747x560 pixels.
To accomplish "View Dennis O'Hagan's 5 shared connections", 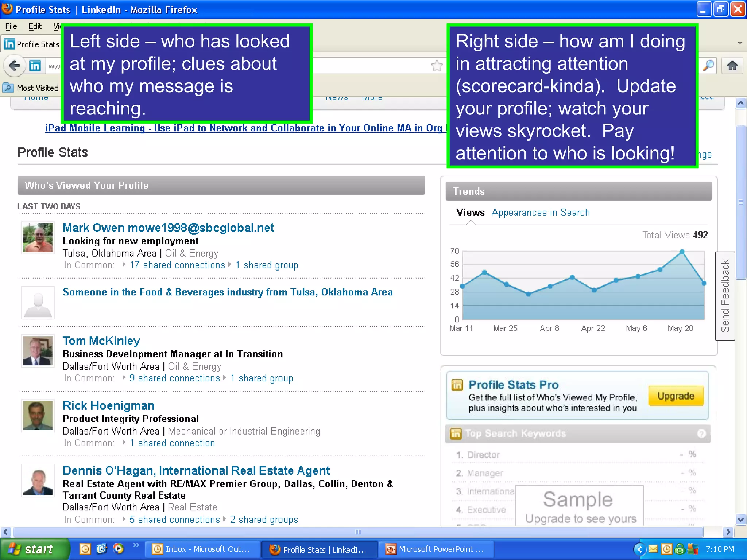I will pyautogui.click(x=174, y=520).
